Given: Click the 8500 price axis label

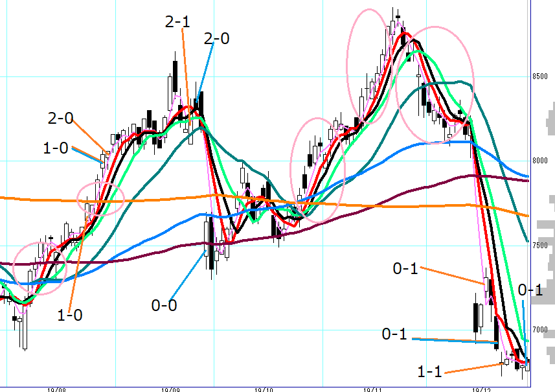Looking at the screenshot, I should [539, 76].
